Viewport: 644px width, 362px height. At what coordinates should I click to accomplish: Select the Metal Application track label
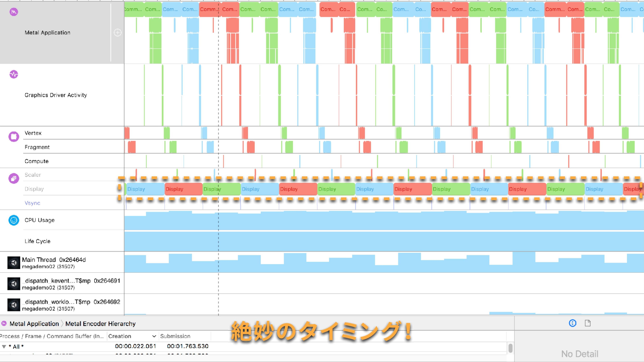48,33
